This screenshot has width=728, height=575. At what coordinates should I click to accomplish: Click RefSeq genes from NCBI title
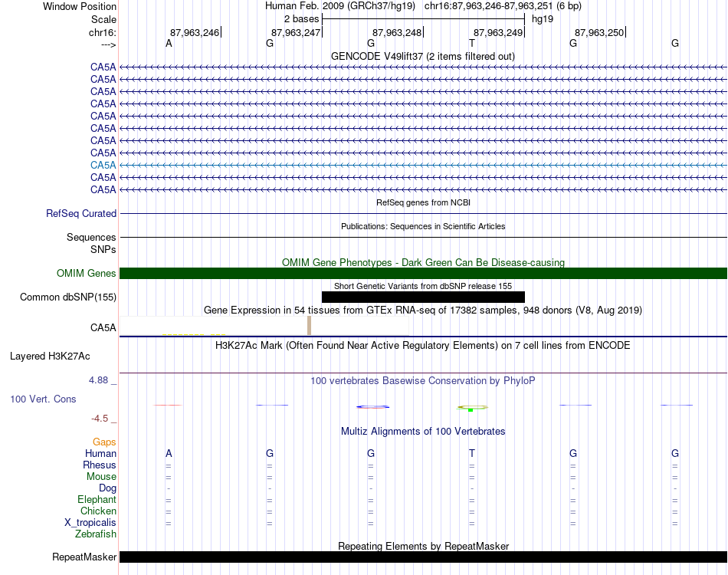point(423,202)
